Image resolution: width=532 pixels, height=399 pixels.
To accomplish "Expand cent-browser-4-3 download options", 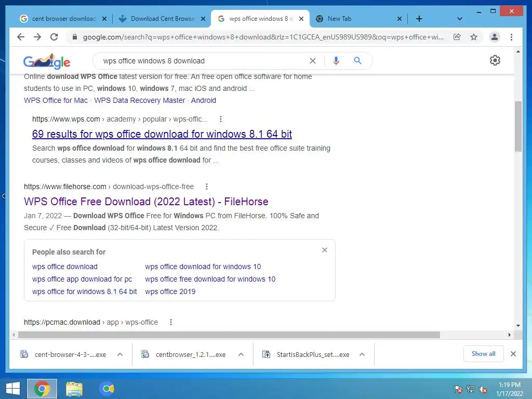I will pyautogui.click(x=120, y=354).
